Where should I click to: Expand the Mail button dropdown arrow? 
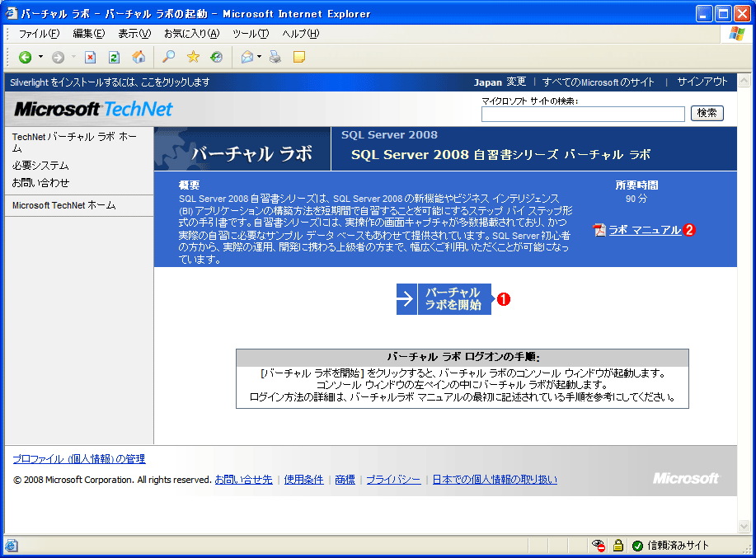click(259, 57)
